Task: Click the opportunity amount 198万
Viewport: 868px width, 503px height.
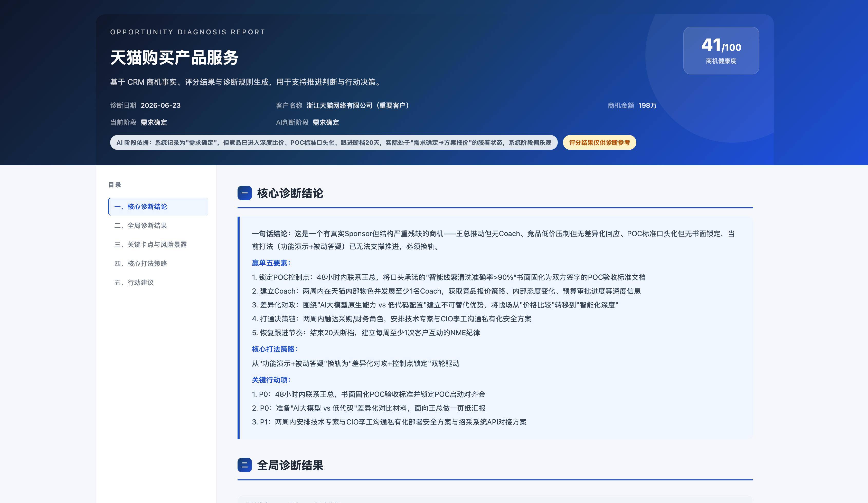Action: [x=647, y=105]
